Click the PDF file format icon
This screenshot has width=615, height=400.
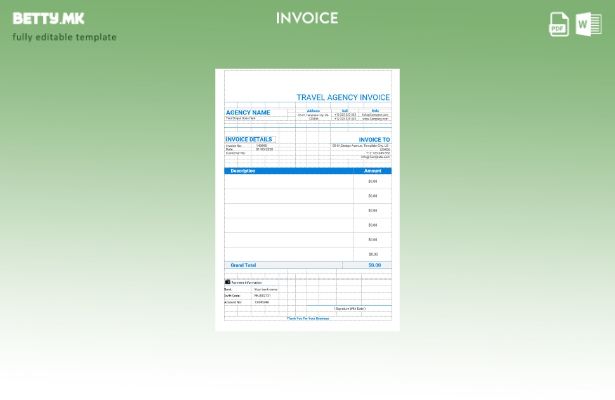click(559, 25)
